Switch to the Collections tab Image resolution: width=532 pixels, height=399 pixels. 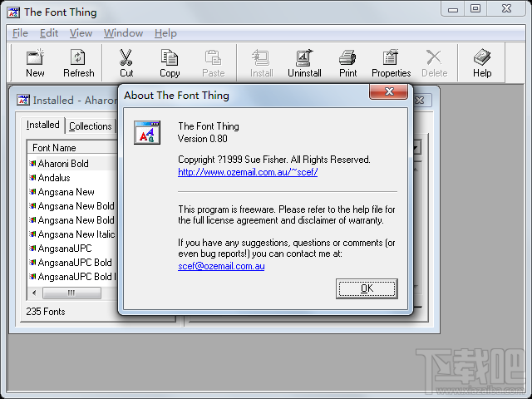point(91,126)
